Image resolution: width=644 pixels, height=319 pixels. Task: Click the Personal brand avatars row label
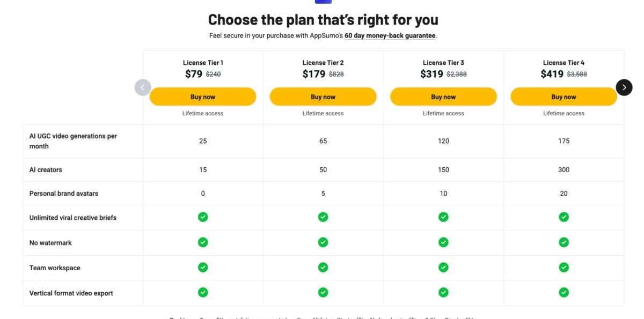[x=64, y=194]
